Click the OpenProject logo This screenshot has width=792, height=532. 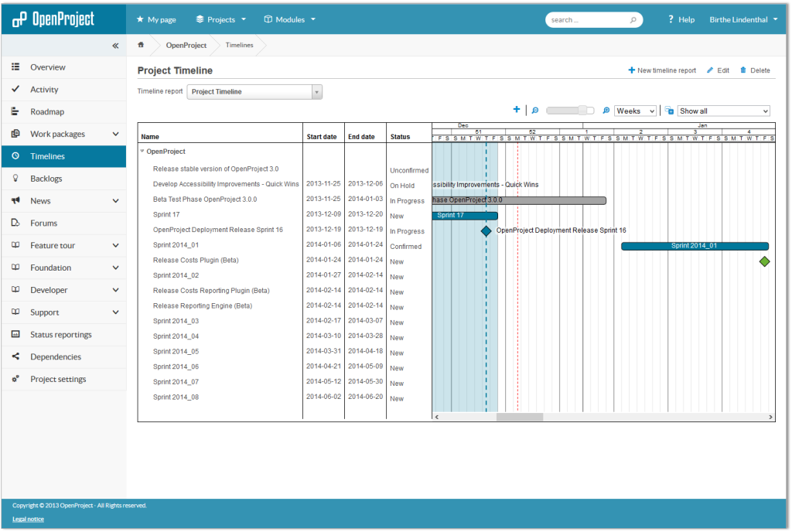(53, 19)
